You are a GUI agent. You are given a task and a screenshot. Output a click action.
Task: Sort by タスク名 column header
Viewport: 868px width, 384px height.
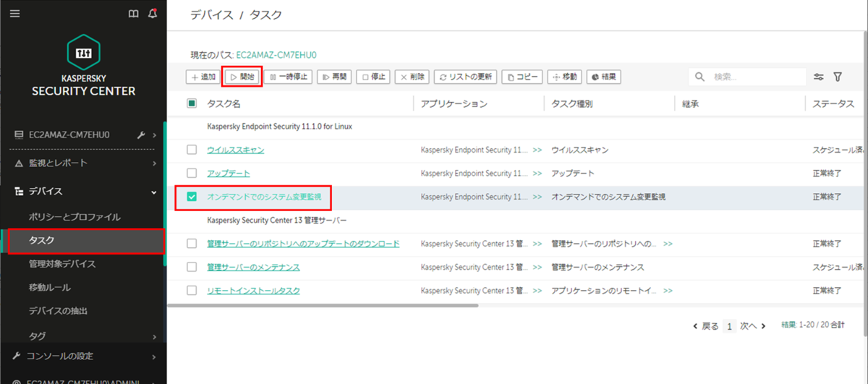[x=224, y=104]
